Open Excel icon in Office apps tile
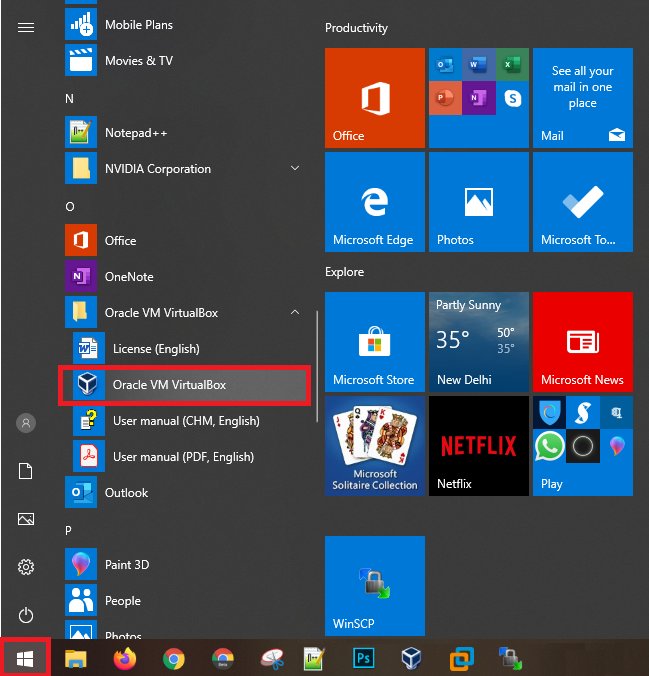The width and height of the screenshot is (649, 676). [x=512, y=65]
